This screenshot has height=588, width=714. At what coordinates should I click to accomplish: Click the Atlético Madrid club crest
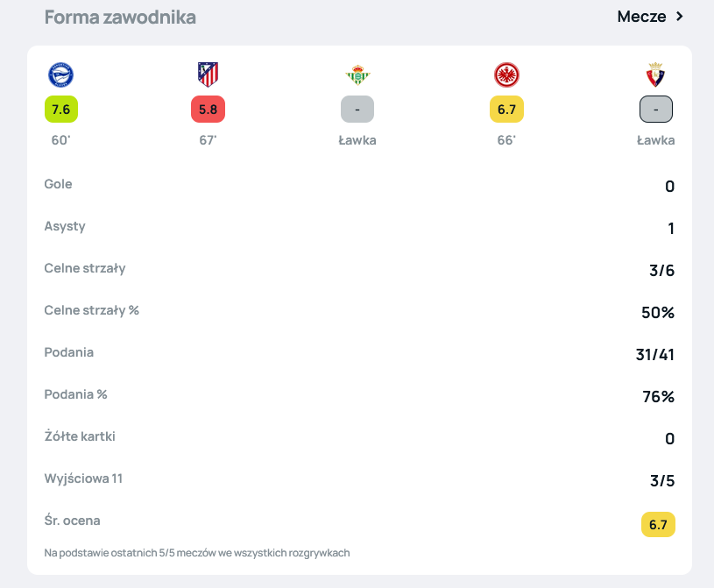tap(208, 75)
